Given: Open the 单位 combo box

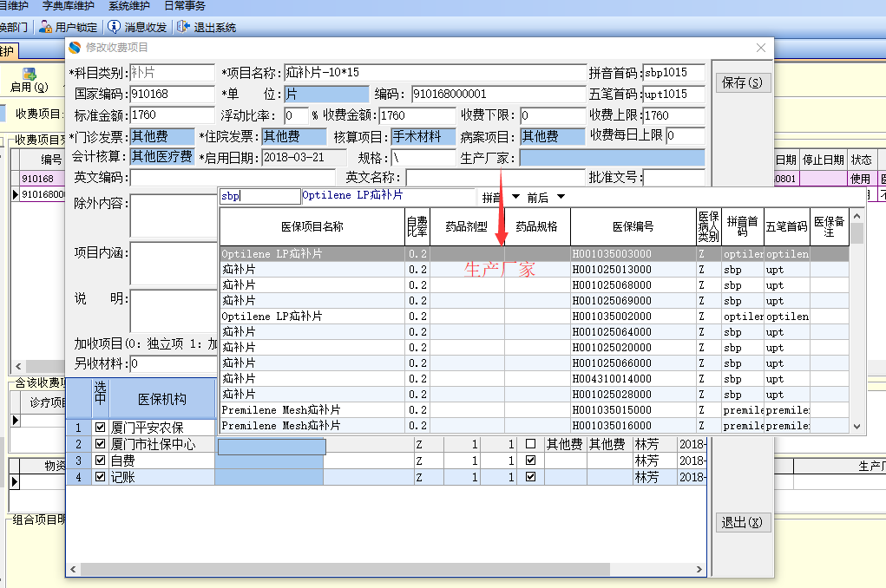Looking at the screenshot, I should (x=326, y=95).
